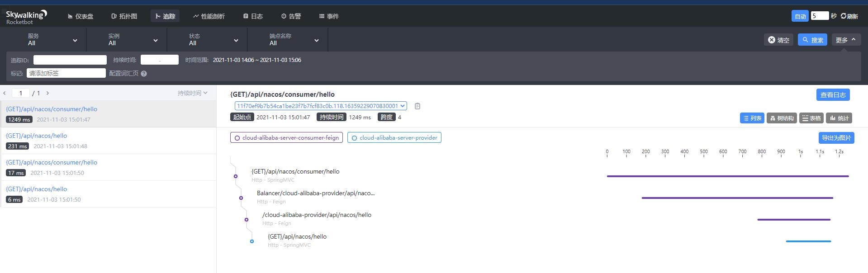Click the page number input box

click(21, 93)
